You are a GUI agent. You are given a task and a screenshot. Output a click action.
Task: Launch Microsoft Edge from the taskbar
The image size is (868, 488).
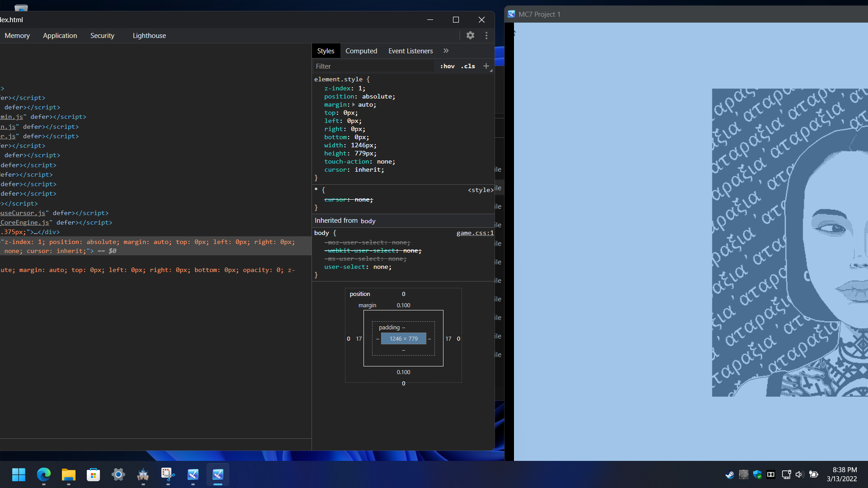(43, 475)
